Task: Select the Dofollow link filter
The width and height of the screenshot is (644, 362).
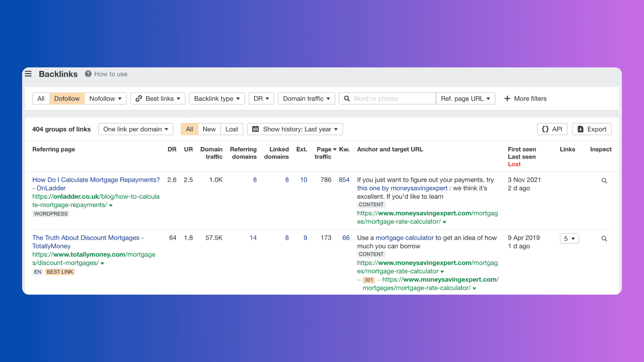Action: click(67, 99)
